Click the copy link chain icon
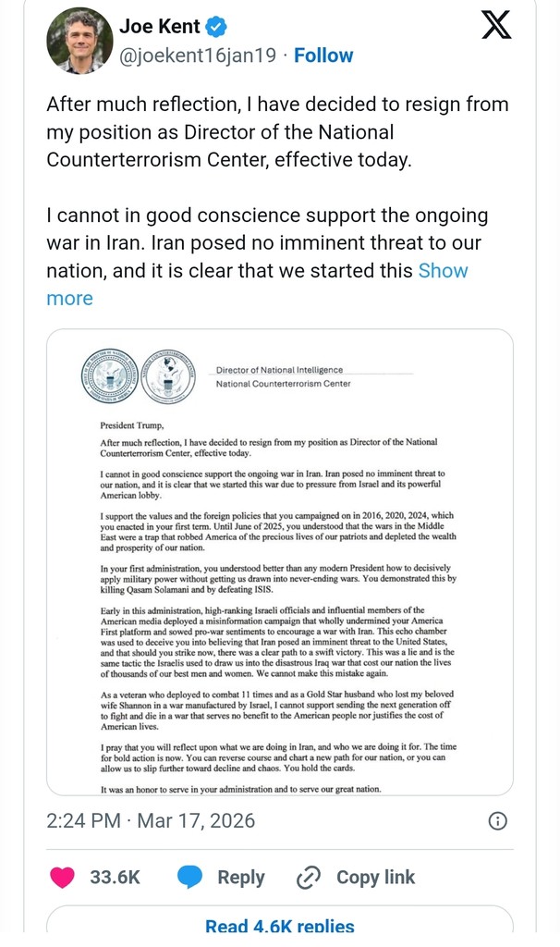This screenshot has width=560, height=947. 309,877
